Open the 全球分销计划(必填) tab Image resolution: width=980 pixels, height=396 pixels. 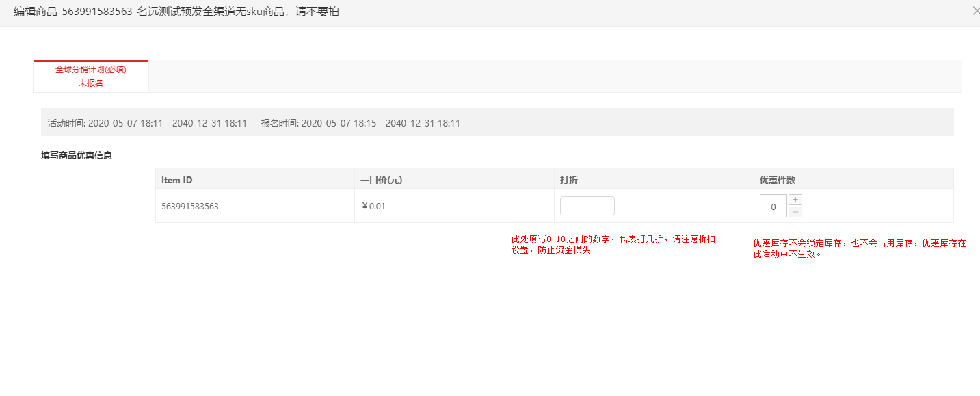click(91, 70)
